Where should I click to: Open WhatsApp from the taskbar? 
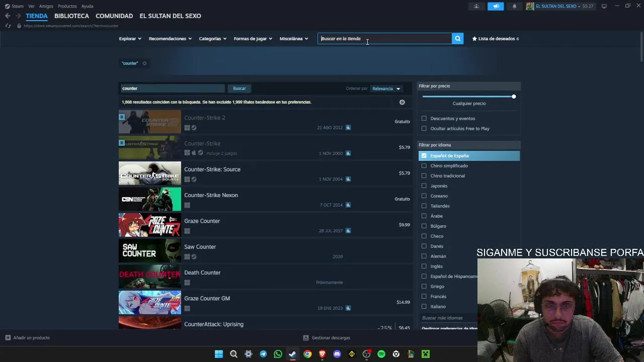pos(278,354)
